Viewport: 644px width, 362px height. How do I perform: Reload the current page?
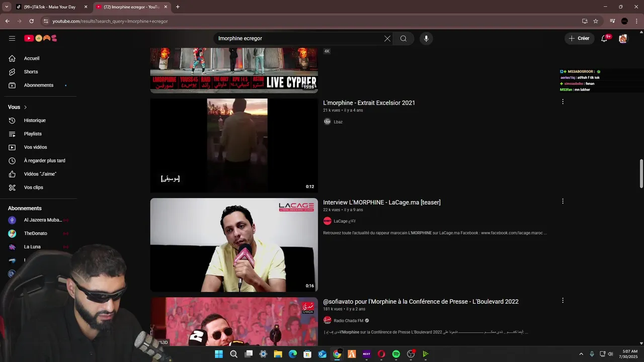point(31,21)
